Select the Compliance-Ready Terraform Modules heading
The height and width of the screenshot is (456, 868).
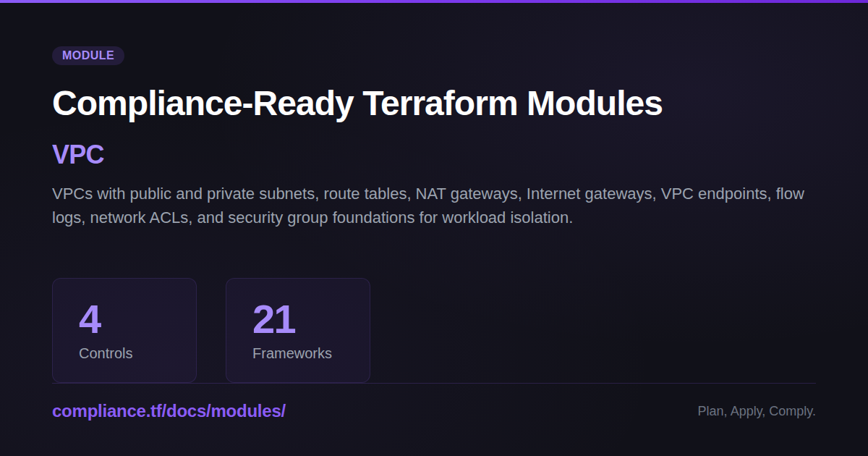[x=357, y=104]
